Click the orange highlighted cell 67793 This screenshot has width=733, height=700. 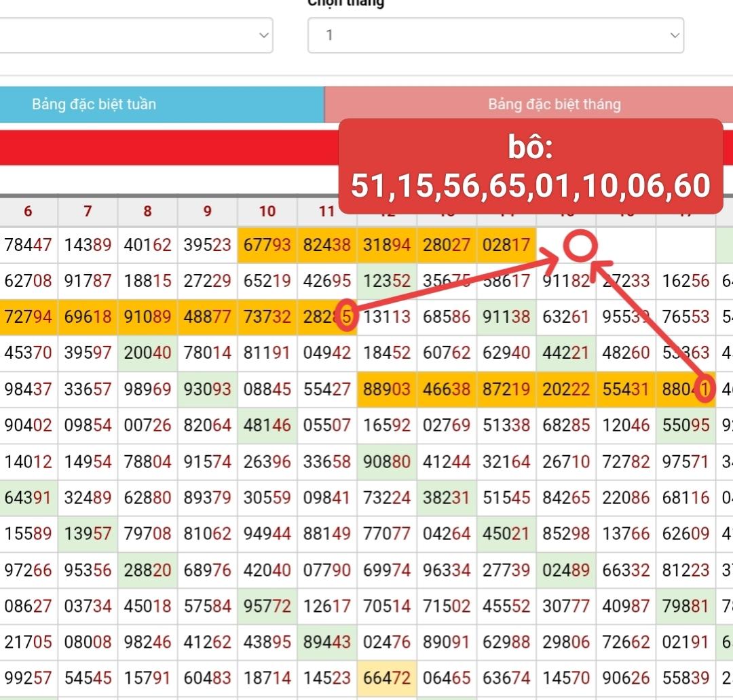(x=267, y=245)
